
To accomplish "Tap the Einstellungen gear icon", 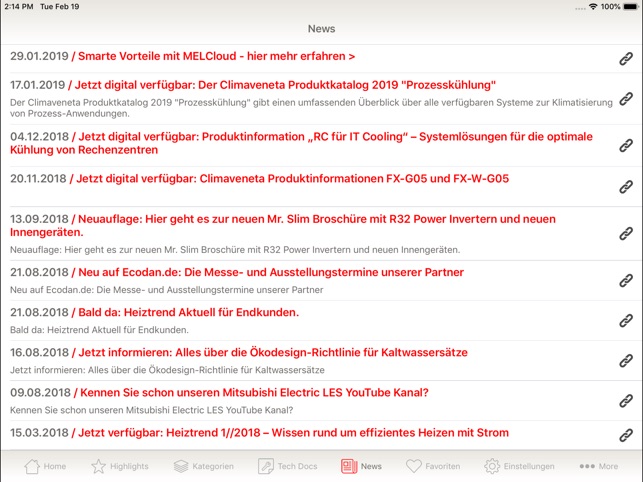I will (492, 466).
